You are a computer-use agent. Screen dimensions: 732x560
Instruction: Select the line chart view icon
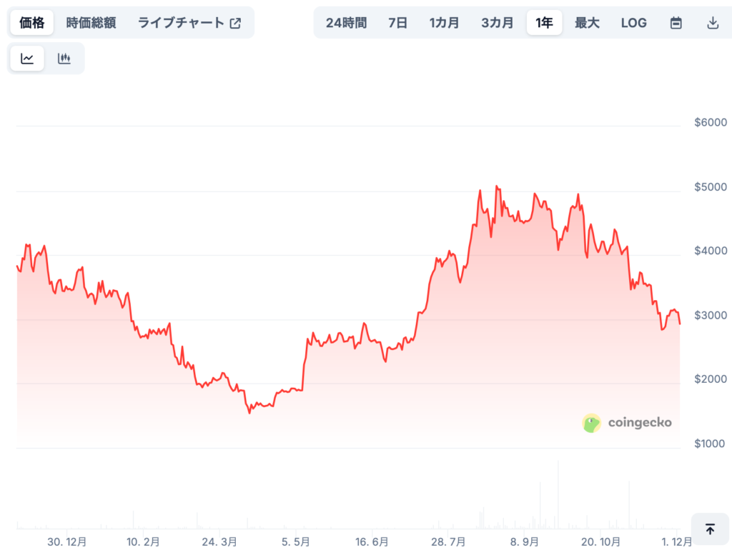[x=27, y=58]
